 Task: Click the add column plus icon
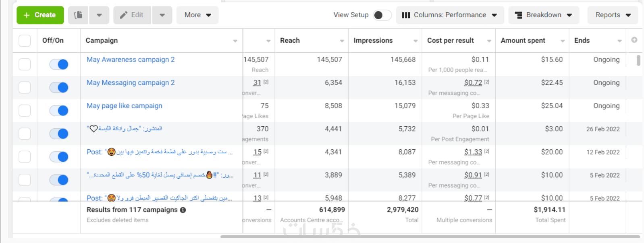tap(634, 40)
